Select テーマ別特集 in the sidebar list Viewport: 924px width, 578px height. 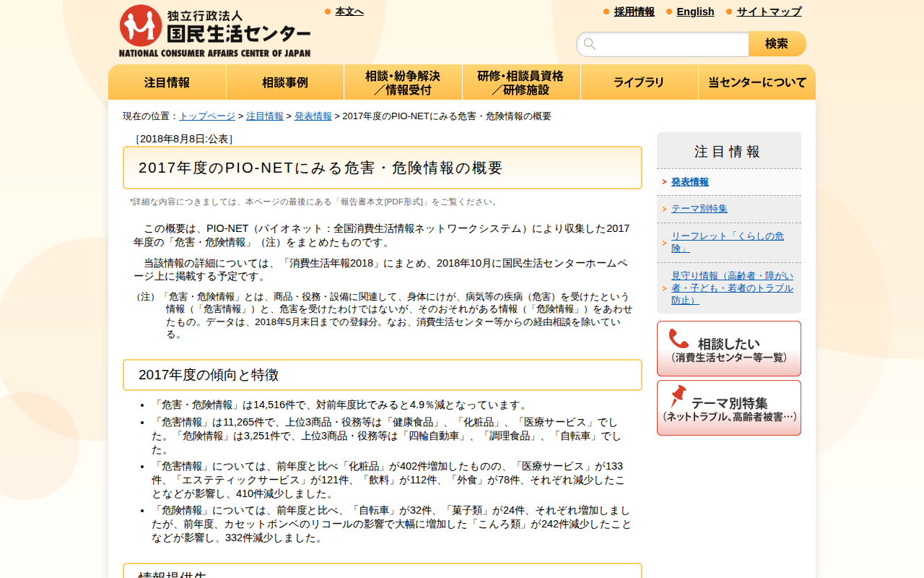click(699, 209)
